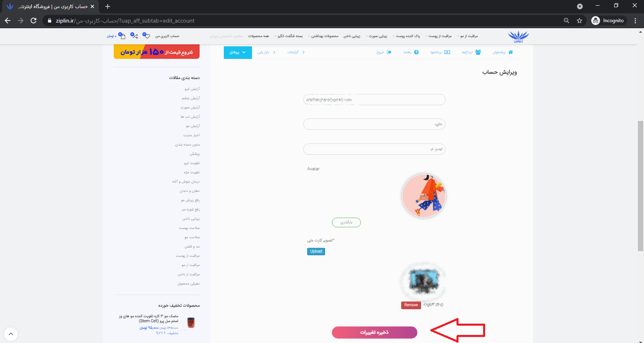Reload the page with browser refresh
644x343 pixels.
pyautogui.click(x=33, y=21)
